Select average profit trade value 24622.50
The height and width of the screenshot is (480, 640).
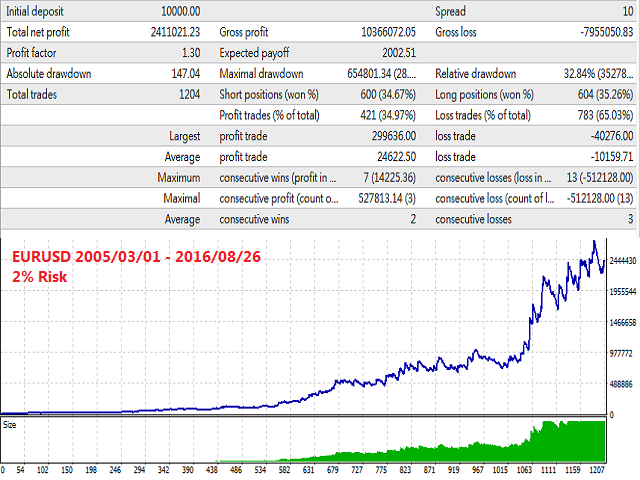(x=396, y=157)
